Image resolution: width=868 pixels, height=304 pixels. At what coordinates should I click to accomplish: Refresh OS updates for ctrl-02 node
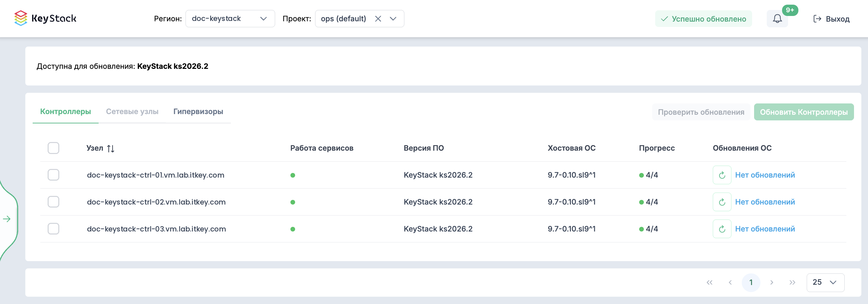(x=722, y=202)
